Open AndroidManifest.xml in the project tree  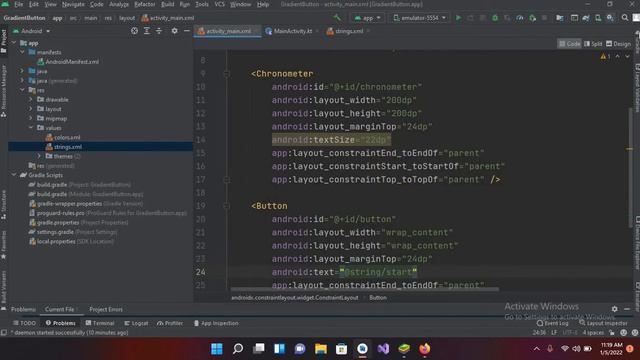tap(68, 62)
